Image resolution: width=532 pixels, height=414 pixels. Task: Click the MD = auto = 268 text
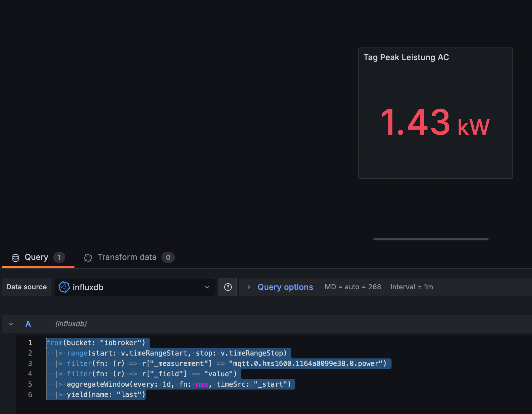pos(353,287)
